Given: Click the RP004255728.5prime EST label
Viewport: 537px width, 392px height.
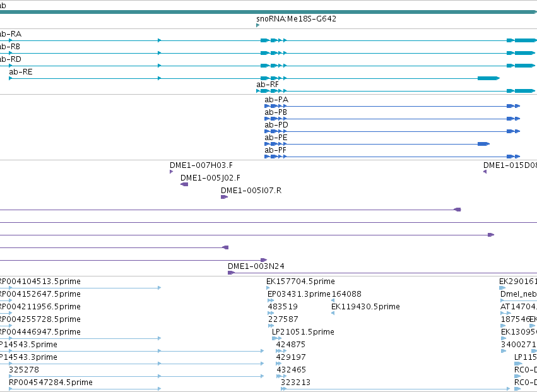Looking at the screenshot, I should tap(39, 319).
